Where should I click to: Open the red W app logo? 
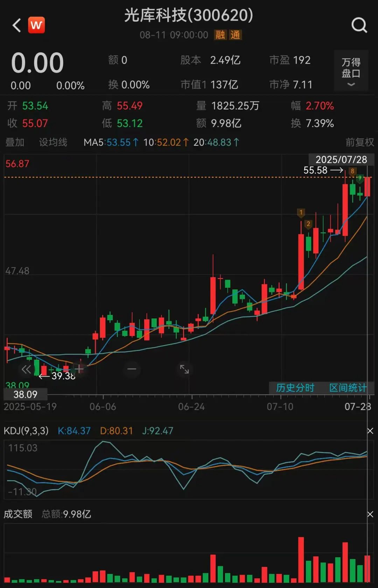click(x=36, y=25)
